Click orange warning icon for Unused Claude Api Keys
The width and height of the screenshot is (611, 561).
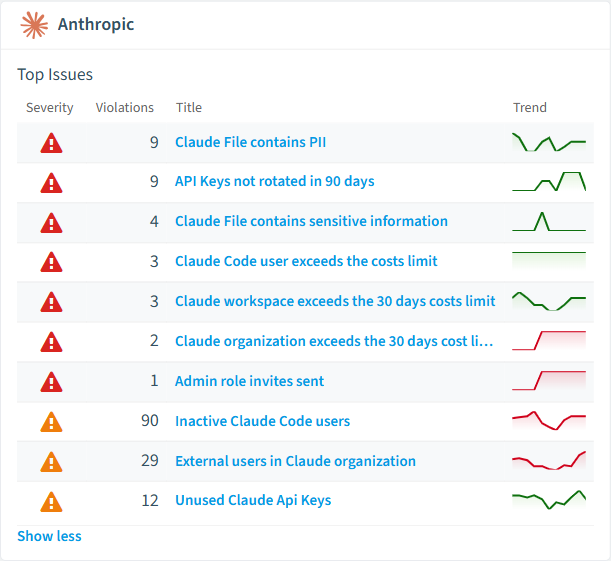tap(51, 502)
